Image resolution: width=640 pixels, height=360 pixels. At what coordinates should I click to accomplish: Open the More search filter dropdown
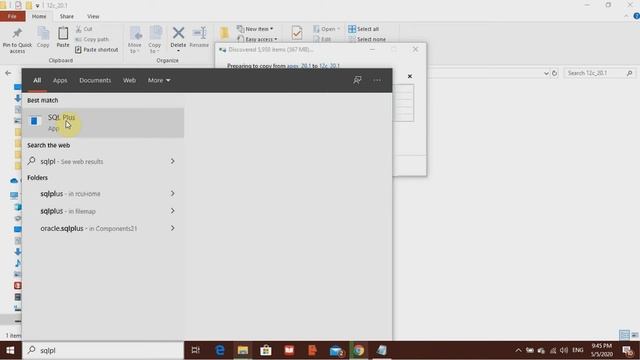pos(159,80)
